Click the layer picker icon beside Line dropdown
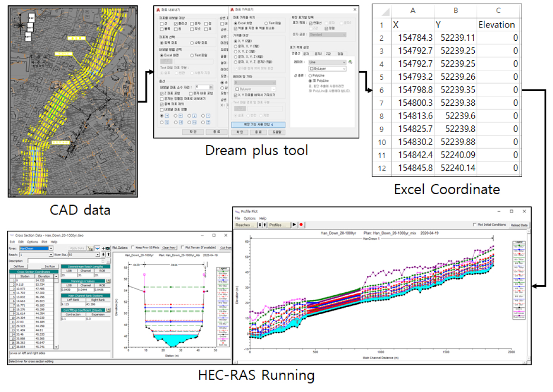 click(x=350, y=62)
